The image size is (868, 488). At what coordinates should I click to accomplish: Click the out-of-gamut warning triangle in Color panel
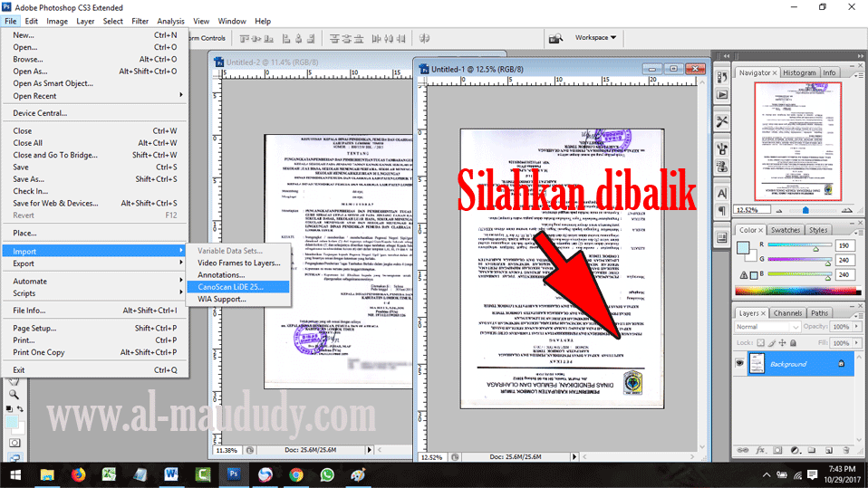[744, 275]
